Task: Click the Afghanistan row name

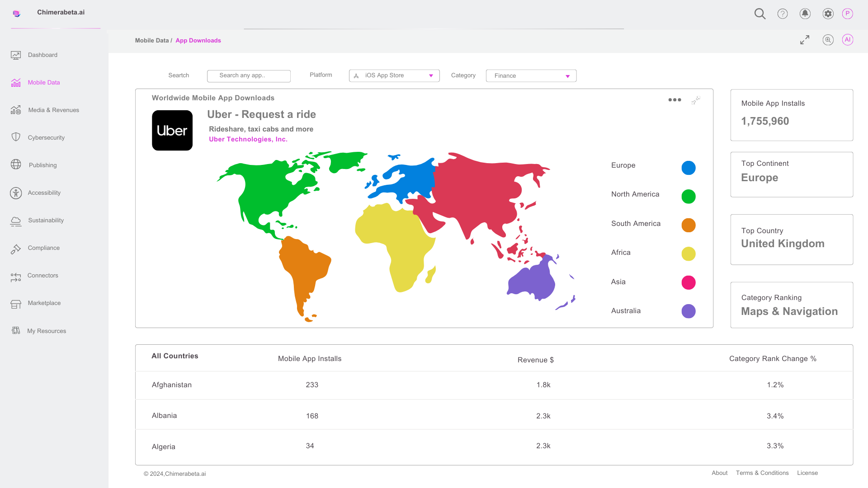Action: click(x=172, y=385)
